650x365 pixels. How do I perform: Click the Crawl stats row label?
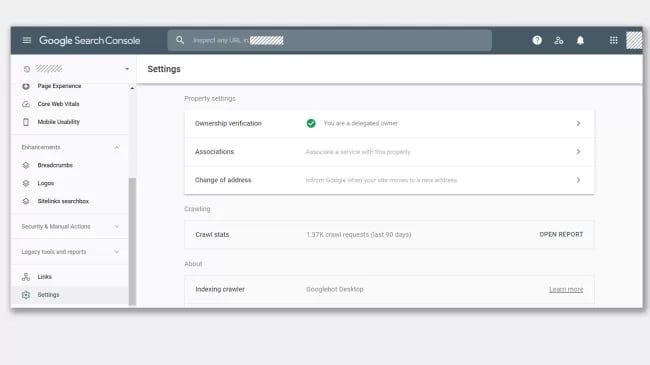tap(212, 234)
